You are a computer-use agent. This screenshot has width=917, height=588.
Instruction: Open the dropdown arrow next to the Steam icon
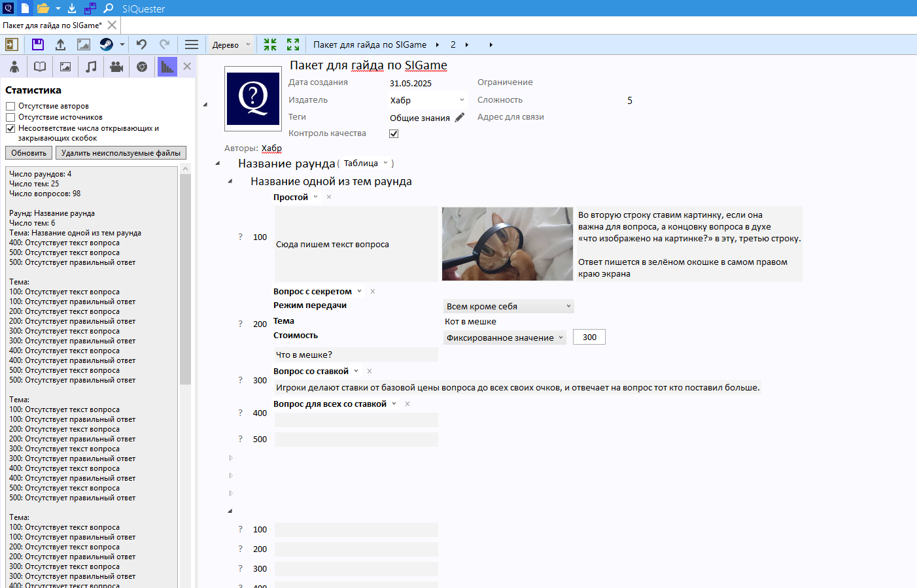pos(122,44)
